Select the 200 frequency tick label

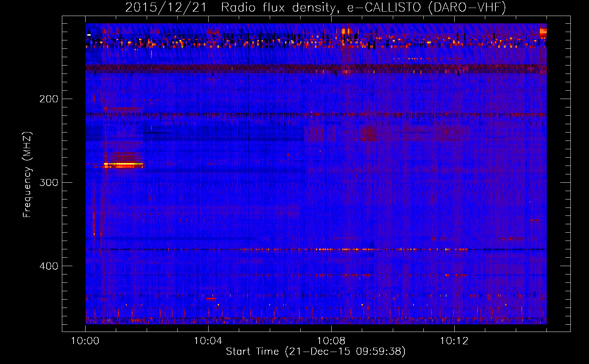(x=49, y=99)
